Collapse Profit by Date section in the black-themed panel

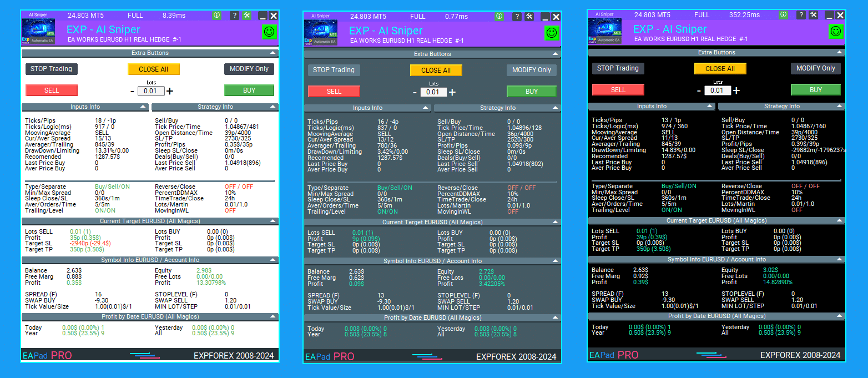839,316
